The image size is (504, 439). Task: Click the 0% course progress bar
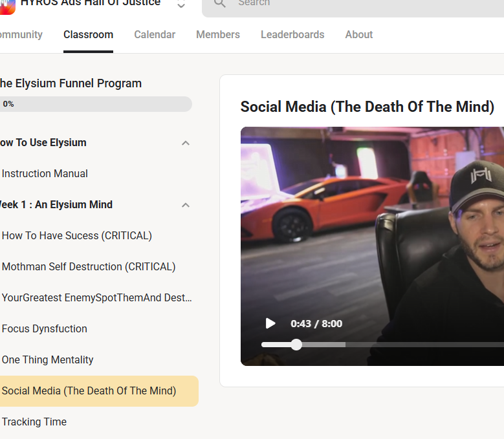(x=96, y=104)
